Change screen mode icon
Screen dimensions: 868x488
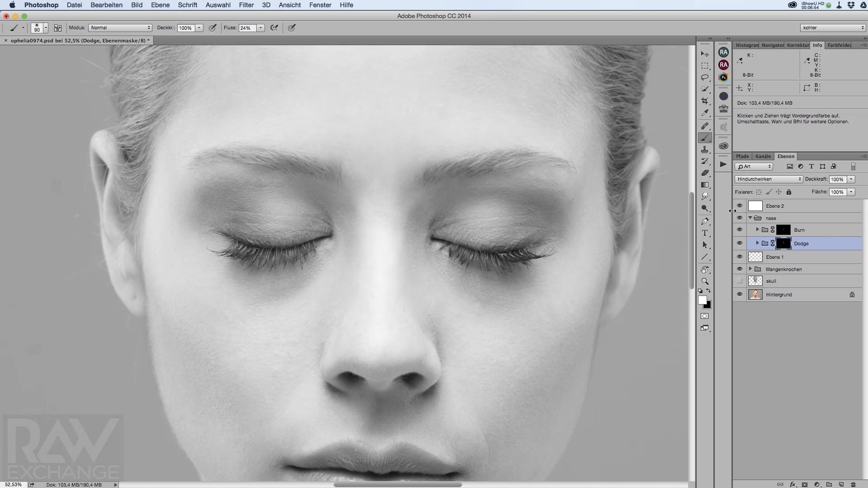(x=704, y=328)
